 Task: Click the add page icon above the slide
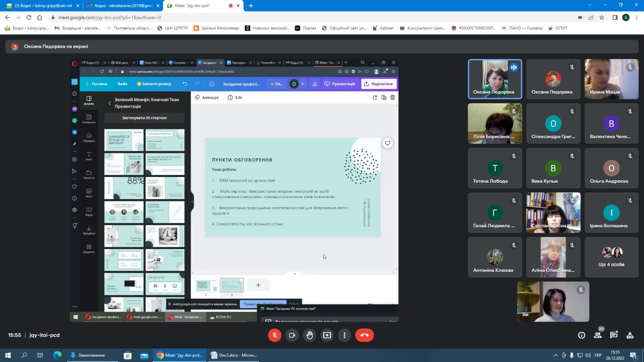(x=375, y=97)
